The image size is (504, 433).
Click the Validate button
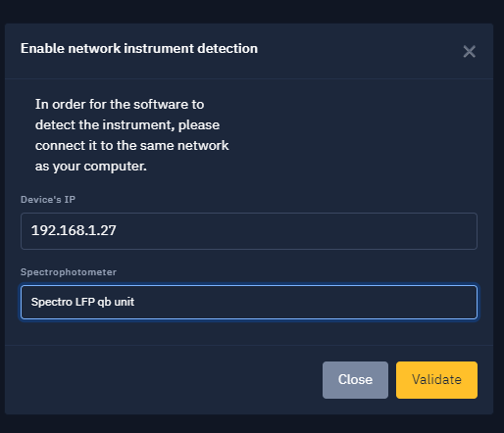click(x=436, y=380)
